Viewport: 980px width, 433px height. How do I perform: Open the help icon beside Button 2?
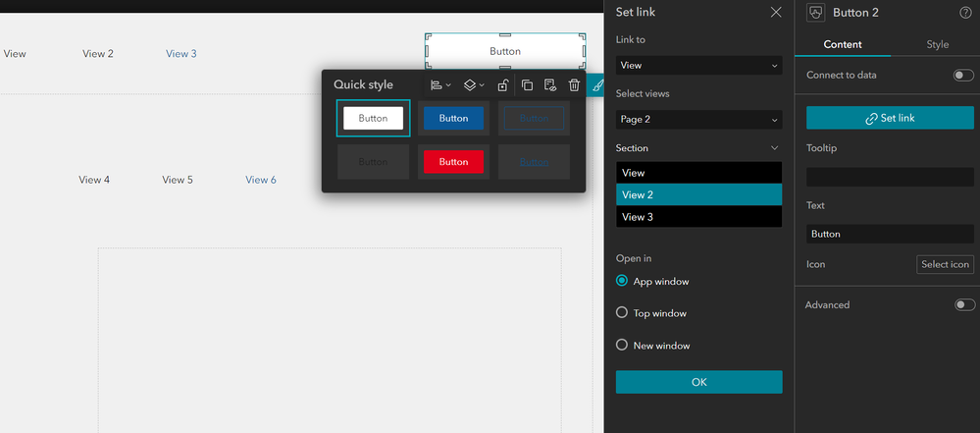click(x=965, y=13)
